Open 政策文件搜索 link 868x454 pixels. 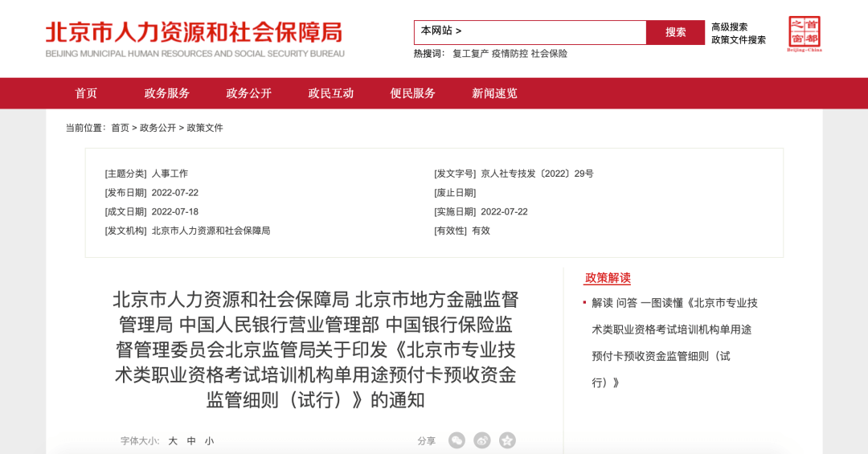click(x=739, y=40)
